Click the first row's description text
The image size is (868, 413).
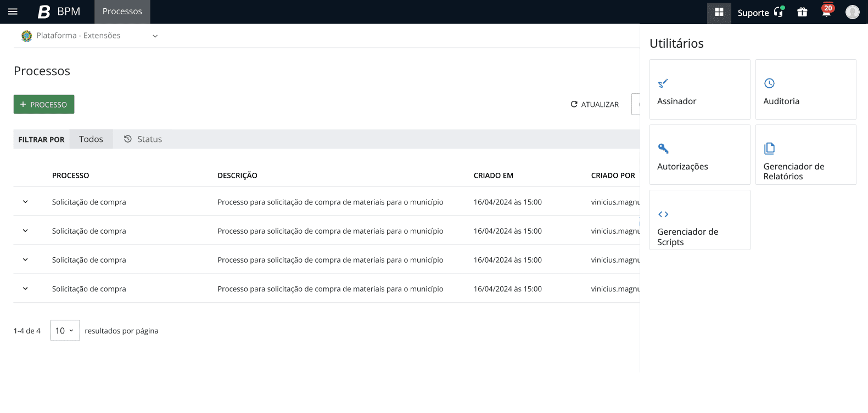point(330,202)
